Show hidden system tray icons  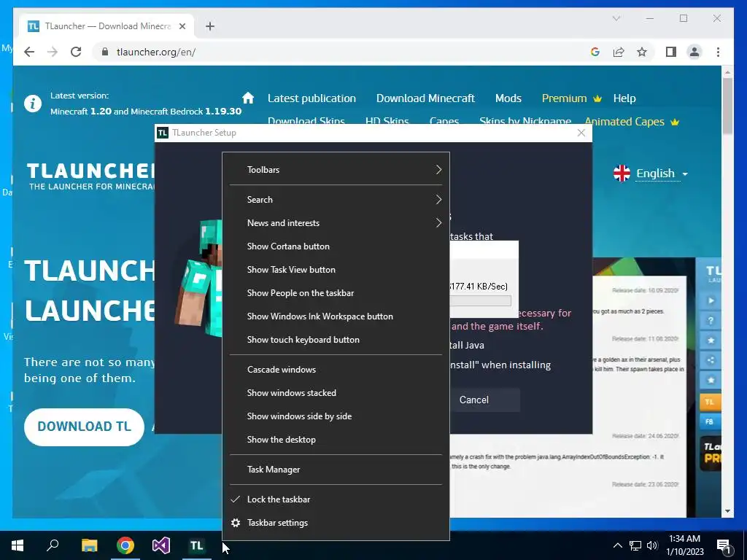(617, 545)
